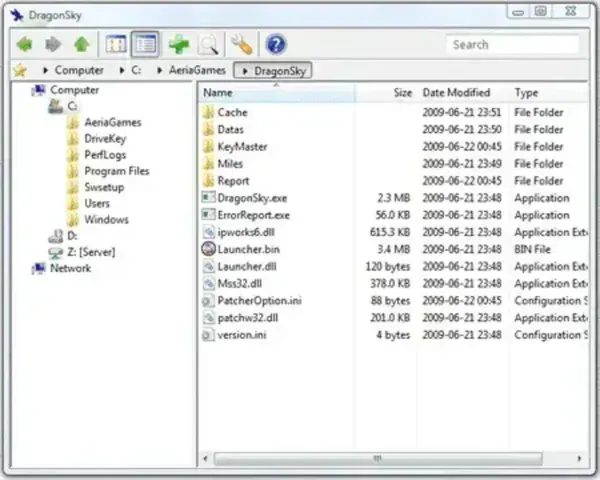Open the magnifier search tool

coord(209,45)
